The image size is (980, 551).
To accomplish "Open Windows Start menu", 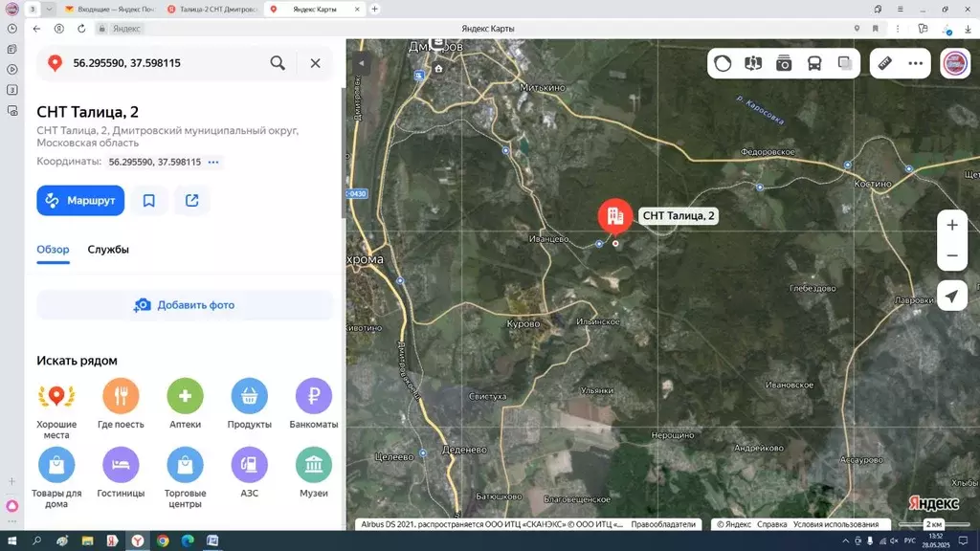I will coord(11,541).
